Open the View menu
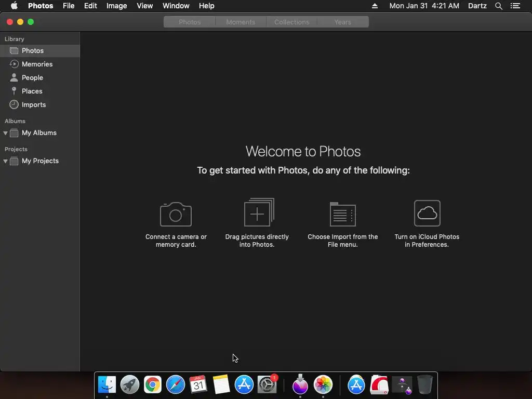 [x=144, y=6]
